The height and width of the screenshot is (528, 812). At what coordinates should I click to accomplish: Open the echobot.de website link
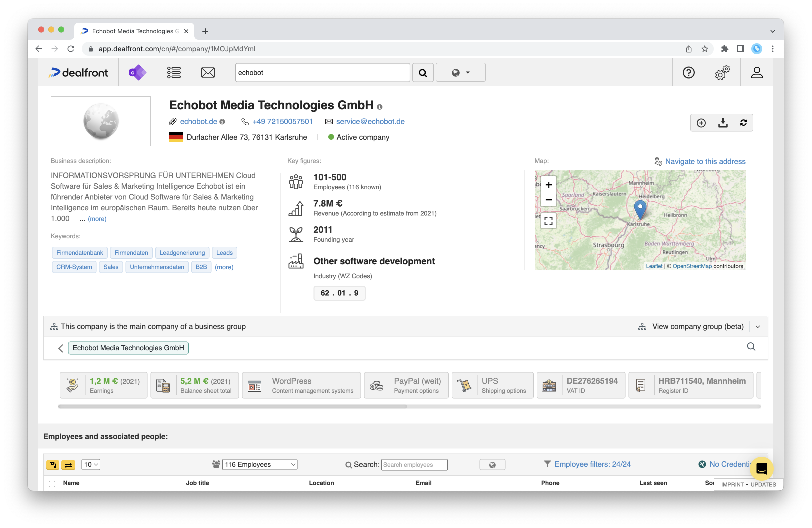(199, 122)
